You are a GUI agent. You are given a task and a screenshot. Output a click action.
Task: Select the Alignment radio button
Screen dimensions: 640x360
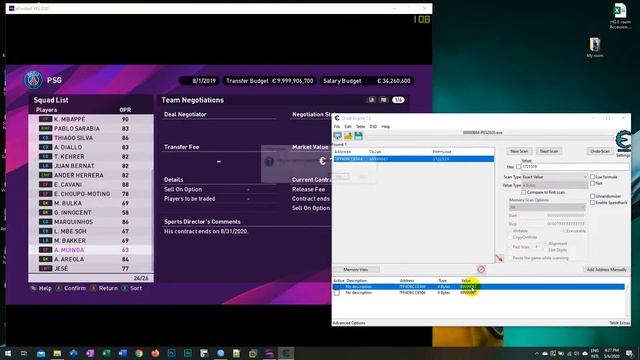[546, 244]
